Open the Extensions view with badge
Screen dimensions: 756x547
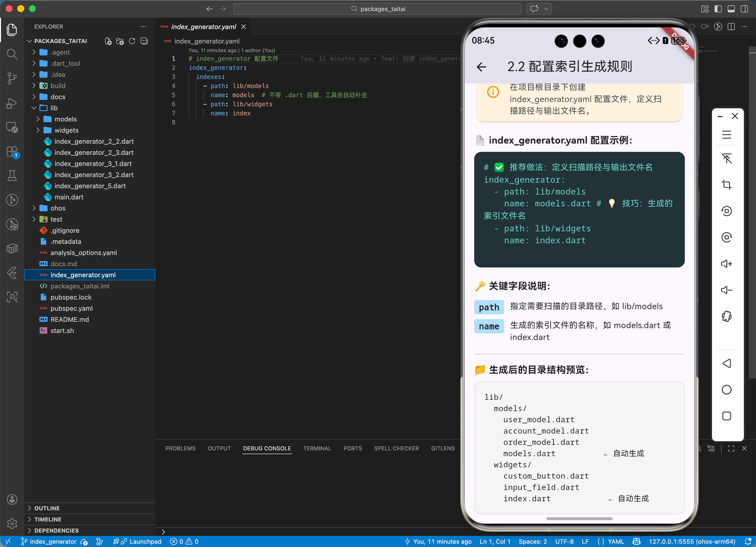click(x=12, y=152)
